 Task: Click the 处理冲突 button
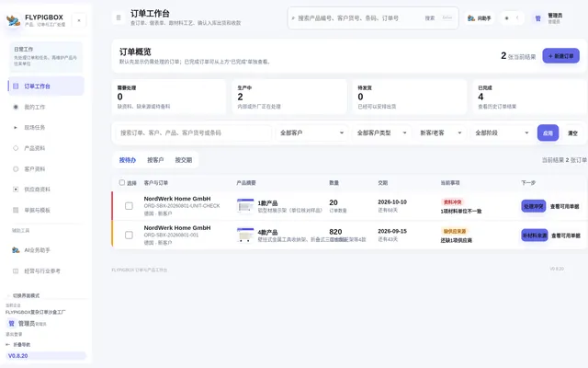[x=533, y=206]
